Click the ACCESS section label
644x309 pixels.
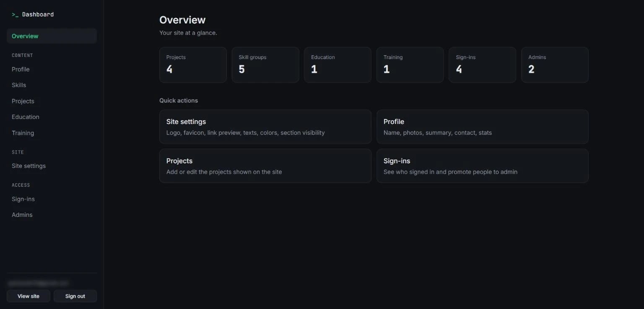point(21,185)
